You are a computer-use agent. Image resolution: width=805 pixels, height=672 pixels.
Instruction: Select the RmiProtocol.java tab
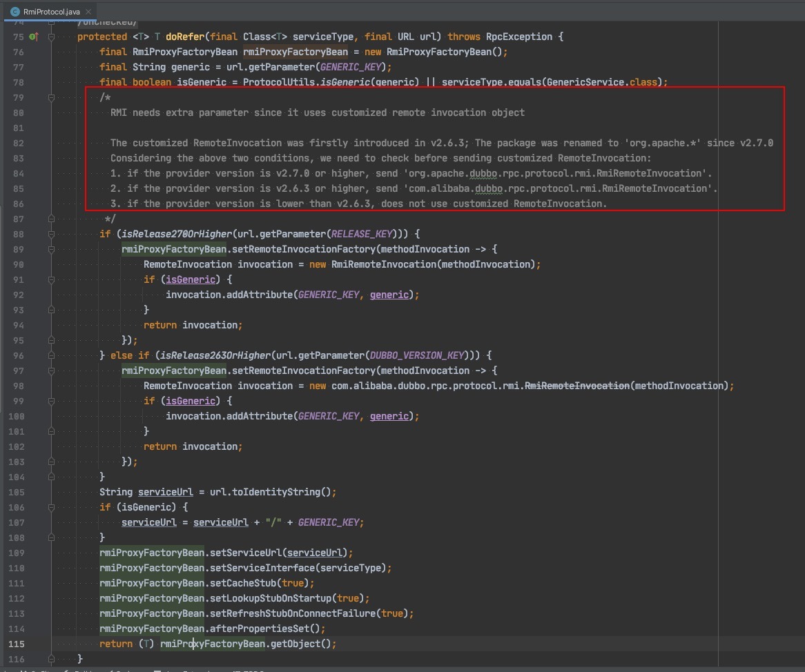pyautogui.click(x=52, y=12)
